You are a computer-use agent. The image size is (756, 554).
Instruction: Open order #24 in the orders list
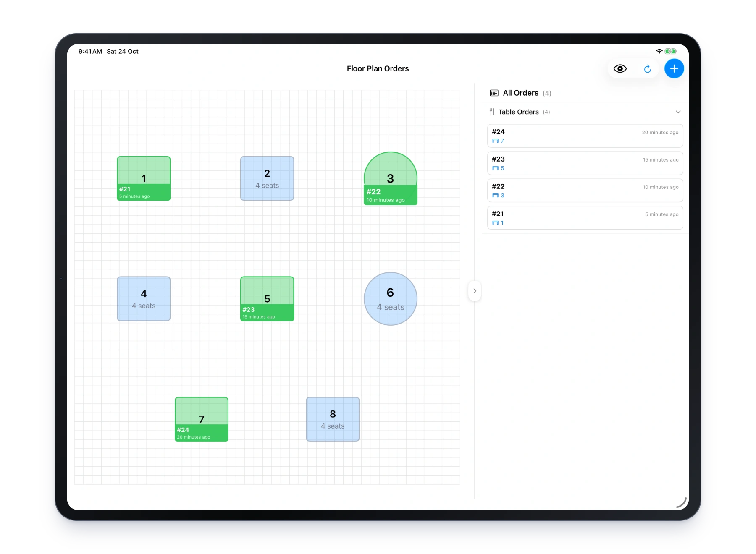pyautogui.click(x=585, y=136)
